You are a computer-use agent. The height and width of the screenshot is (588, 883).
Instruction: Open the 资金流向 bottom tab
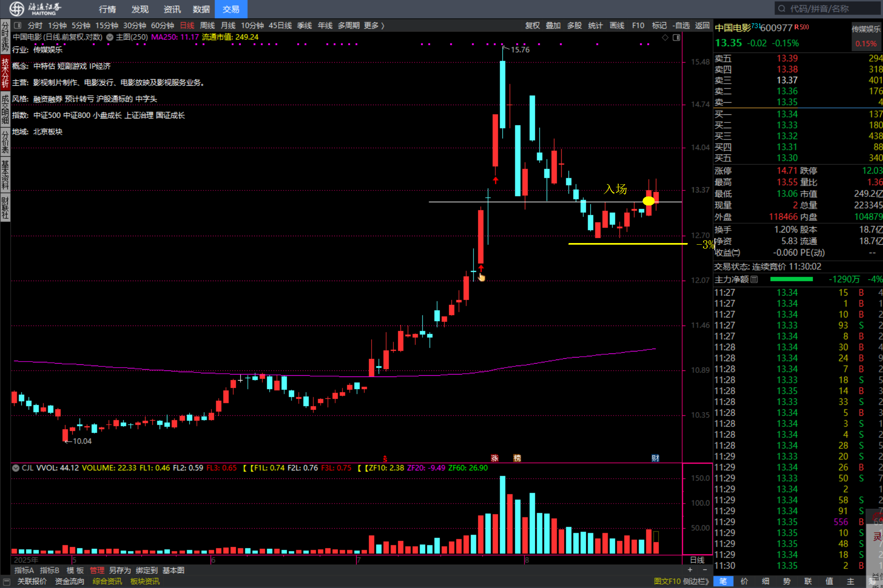coord(70,581)
